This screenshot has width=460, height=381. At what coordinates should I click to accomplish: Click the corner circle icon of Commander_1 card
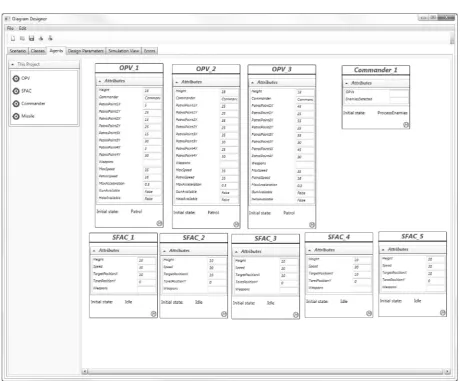pyautogui.click(x=406, y=125)
